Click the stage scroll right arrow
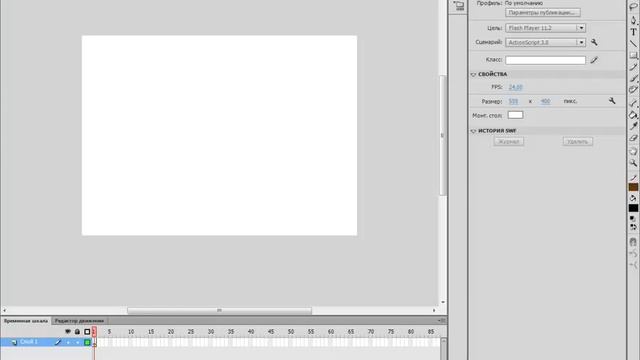This screenshot has width=640, height=360. 434,311
